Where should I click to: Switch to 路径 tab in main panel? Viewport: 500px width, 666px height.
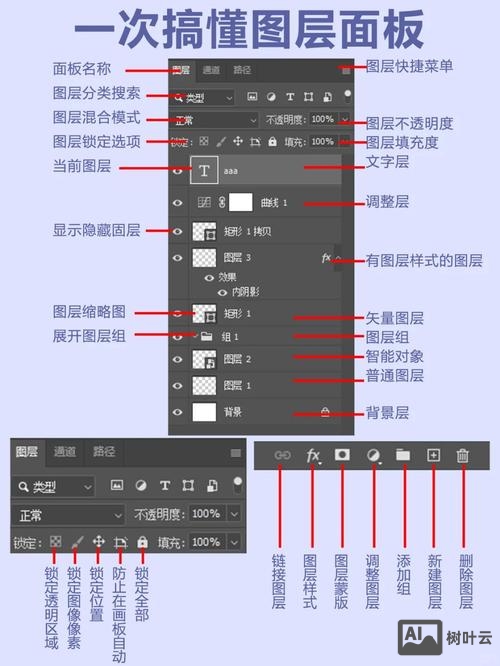coord(242,70)
